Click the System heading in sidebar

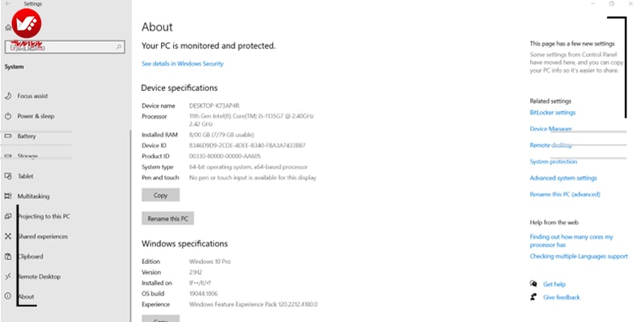coord(14,67)
